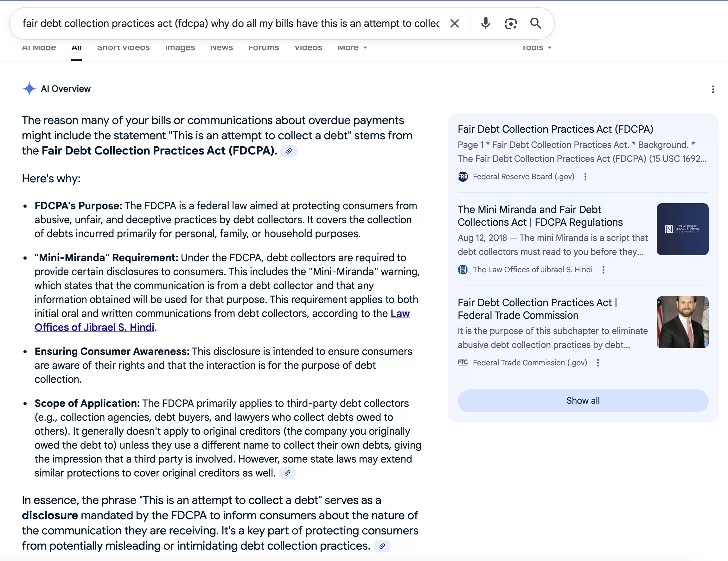Screen dimensions: 728x561
Task: Open options menu for Federal Trade Commission source
Action: (598, 363)
